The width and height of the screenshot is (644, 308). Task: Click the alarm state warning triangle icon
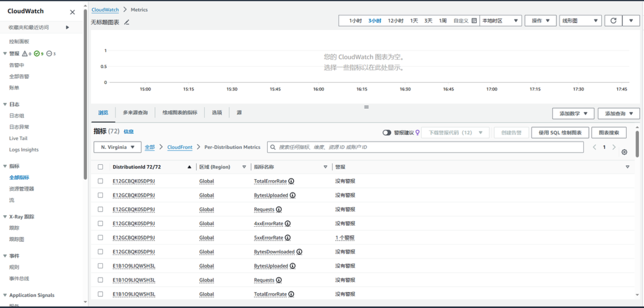click(x=25, y=53)
